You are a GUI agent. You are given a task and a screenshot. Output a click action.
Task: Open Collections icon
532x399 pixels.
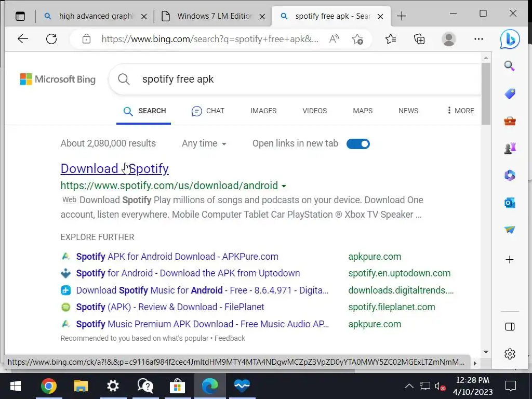(419, 39)
